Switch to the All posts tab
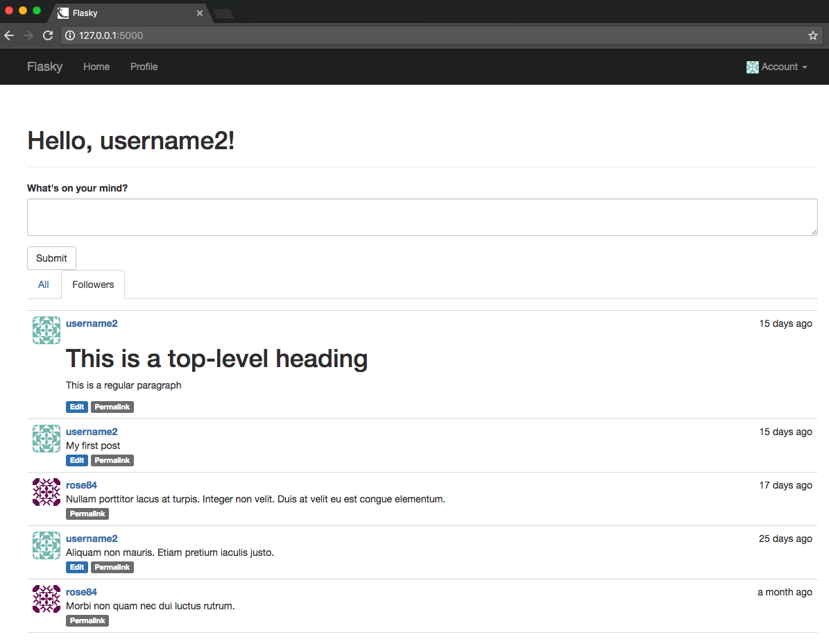 pyautogui.click(x=44, y=285)
